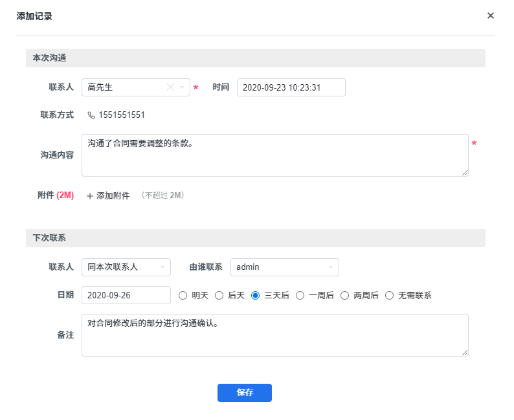Click the phone icon beside 1551551551
Screen dimensions: 514x420
point(91,115)
